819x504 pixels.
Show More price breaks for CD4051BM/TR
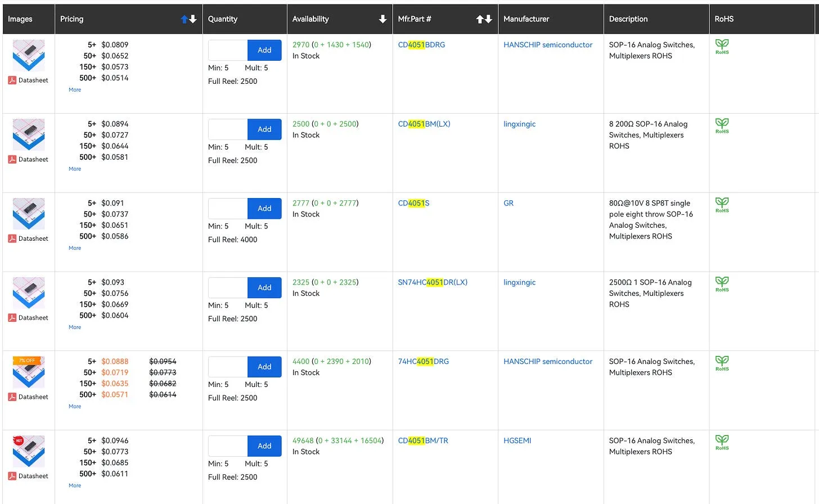pyautogui.click(x=75, y=486)
